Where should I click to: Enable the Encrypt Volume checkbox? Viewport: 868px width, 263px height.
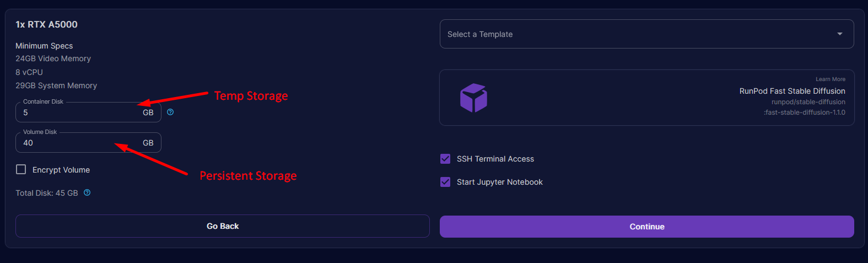coord(21,169)
